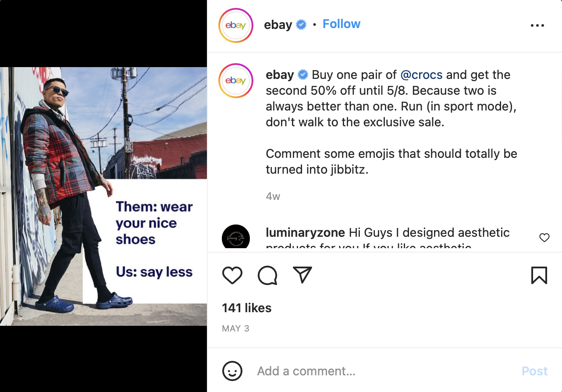Image resolution: width=562 pixels, height=392 pixels.
Task: Save post with bookmark icon
Action: [x=539, y=275]
